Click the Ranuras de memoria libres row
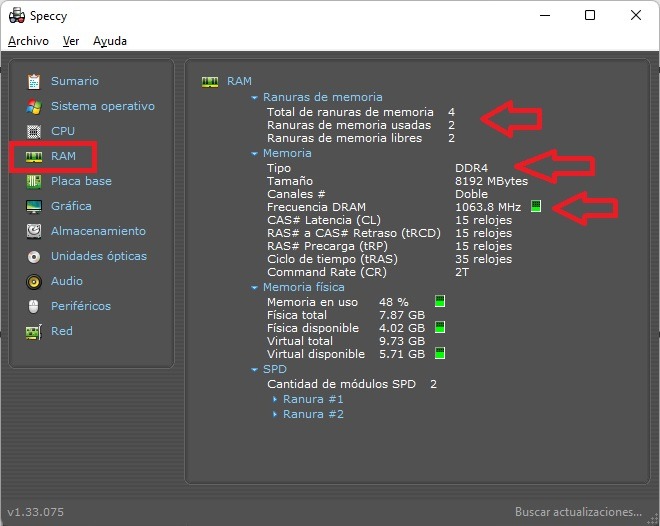Screen dimensions: 660x526 361,138
